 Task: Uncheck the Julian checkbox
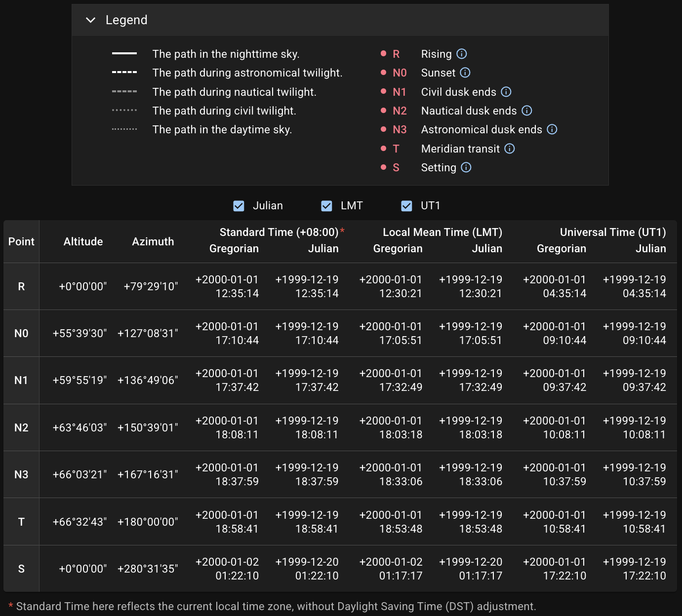[239, 206]
